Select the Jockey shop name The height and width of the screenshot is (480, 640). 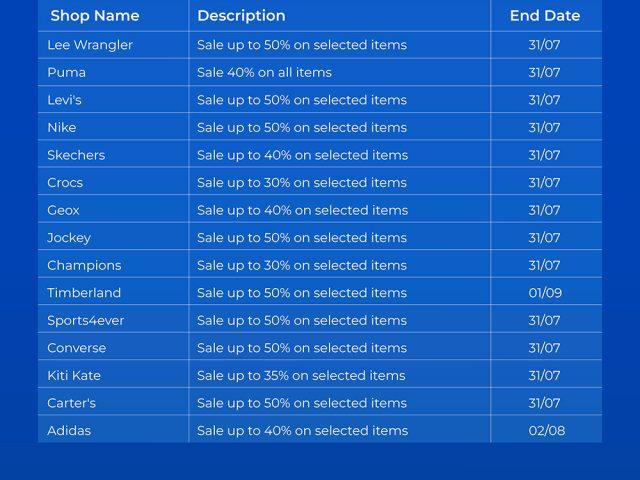click(69, 238)
